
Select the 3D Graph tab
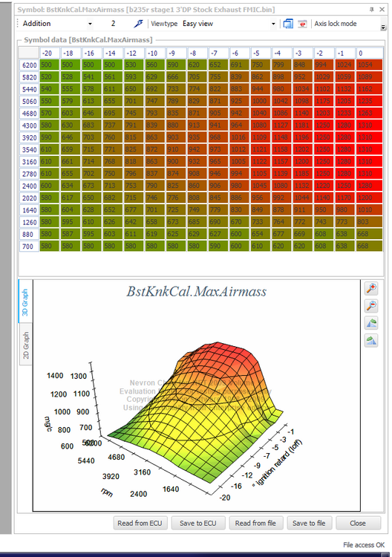[25, 302]
